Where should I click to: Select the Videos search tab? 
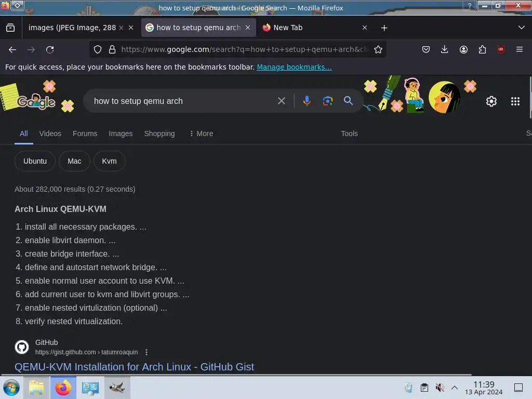pyautogui.click(x=50, y=134)
